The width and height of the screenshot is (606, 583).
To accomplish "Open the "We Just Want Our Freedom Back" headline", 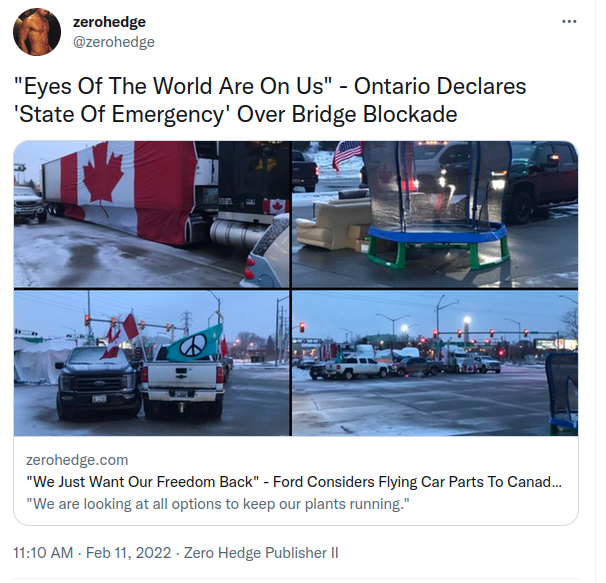I will tap(294, 482).
